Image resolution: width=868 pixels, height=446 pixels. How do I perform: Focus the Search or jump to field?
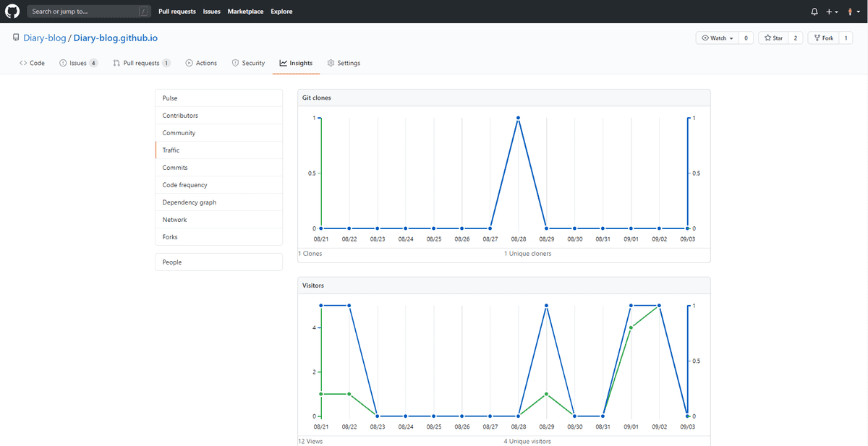coord(89,12)
